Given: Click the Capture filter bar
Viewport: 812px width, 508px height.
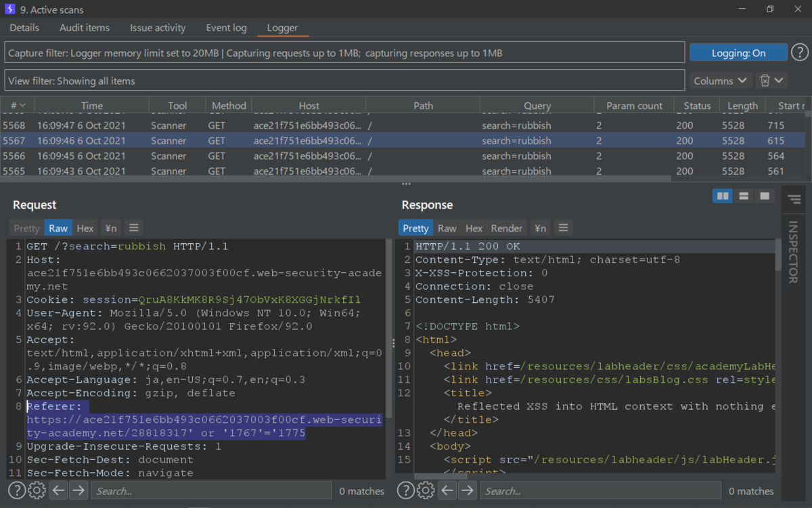Looking at the screenshot, I should (x=345, y=53).
